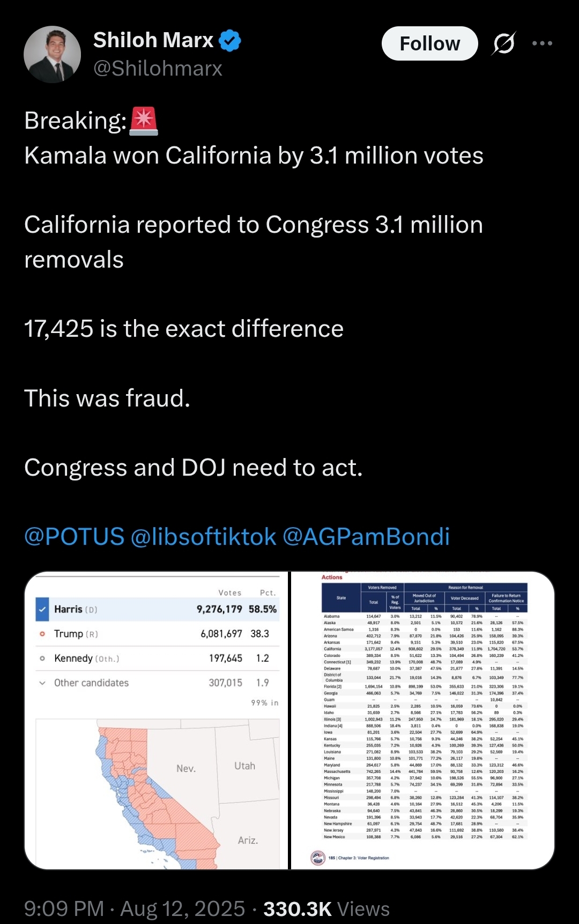Click the Harris checkmark winner icon

pyautogui.click(x=42, y=609)
